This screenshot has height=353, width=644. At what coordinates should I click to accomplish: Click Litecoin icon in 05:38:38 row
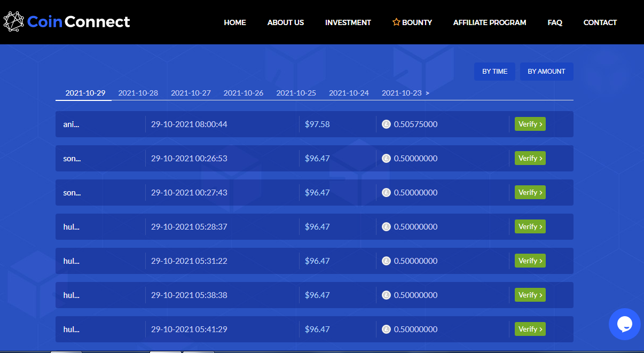pos(387,295)
